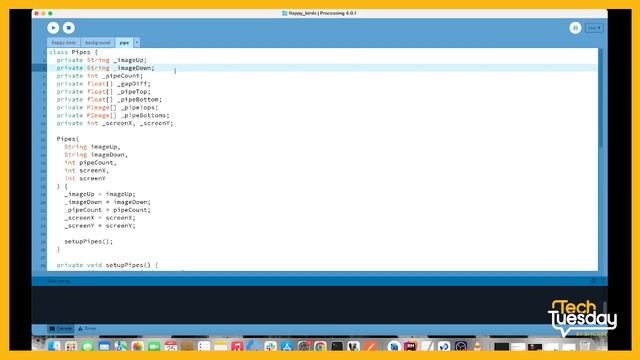
Task: Click the "_pipeCount = pipeCount;" line
Action: coord(107,210)
